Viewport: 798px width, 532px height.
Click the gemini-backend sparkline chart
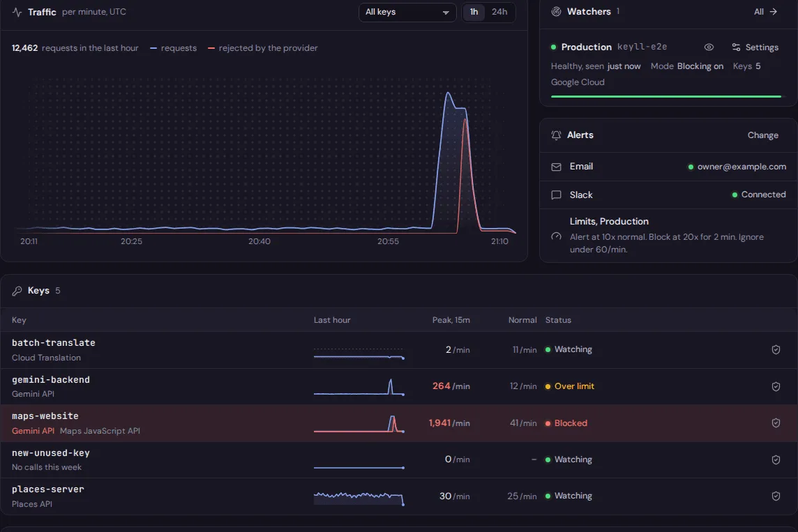[x=359, y=387]
